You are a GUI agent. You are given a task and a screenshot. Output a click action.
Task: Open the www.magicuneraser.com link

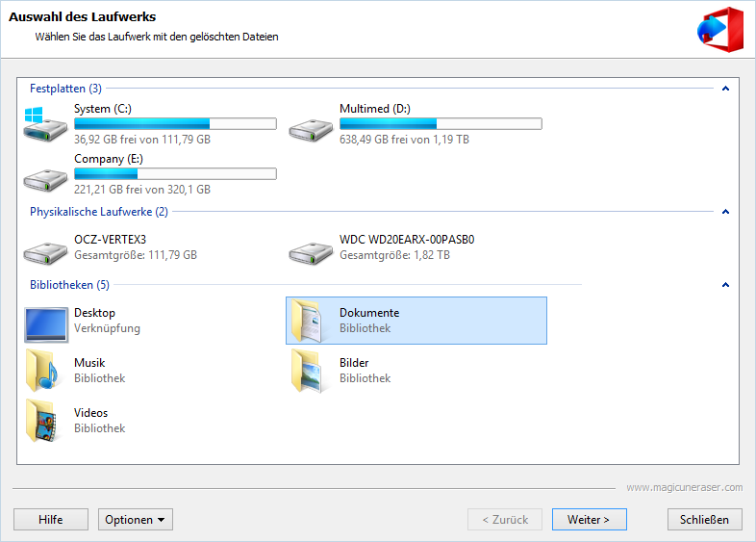point(685,487)
